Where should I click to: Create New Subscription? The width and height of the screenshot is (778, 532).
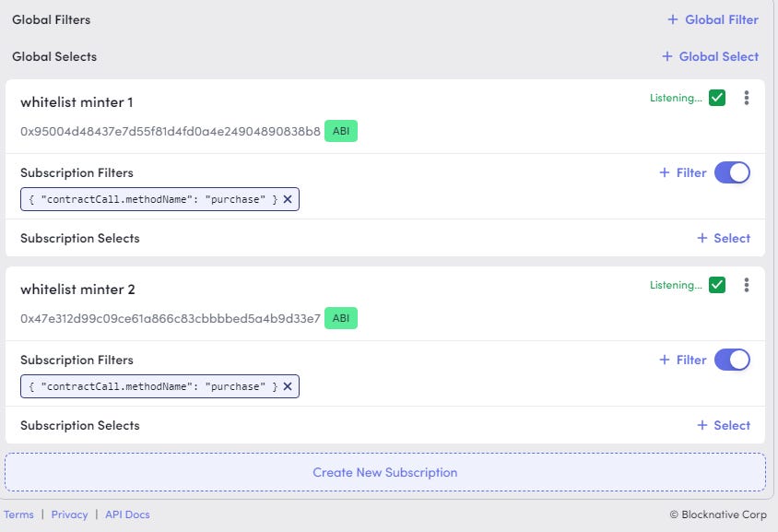(x=386, y=472)
